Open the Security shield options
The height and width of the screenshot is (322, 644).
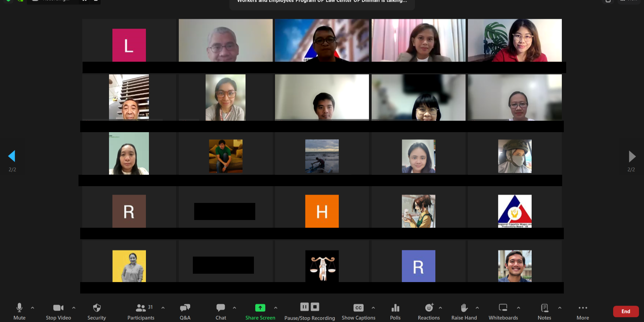(97, 311)
